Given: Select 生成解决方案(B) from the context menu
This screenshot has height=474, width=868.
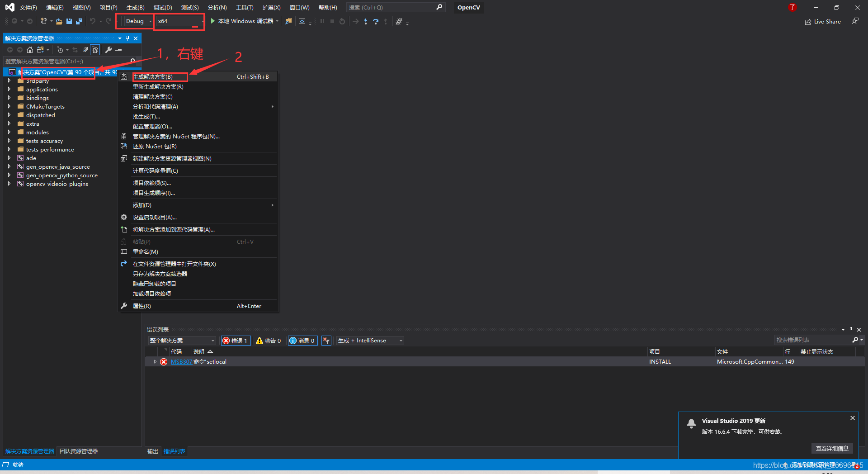Looking at the screenshot, I should [198, 77].
